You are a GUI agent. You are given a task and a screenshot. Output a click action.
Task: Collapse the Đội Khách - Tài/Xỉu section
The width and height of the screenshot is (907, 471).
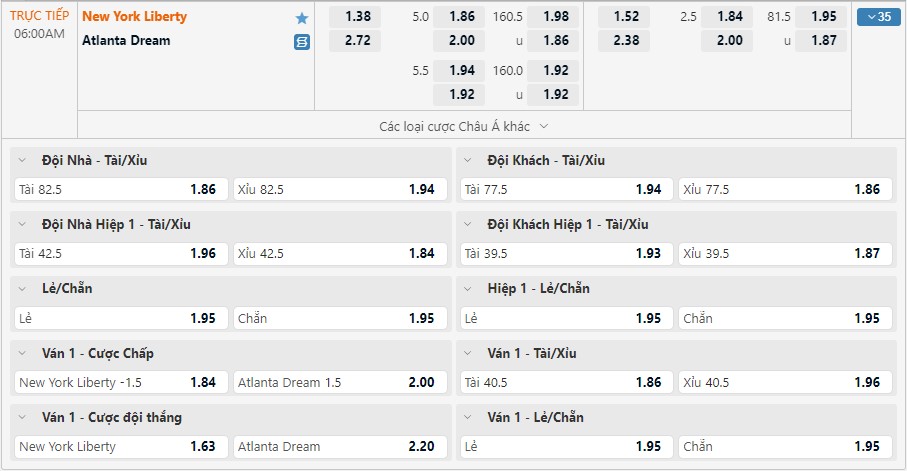[x=468, y=160]
